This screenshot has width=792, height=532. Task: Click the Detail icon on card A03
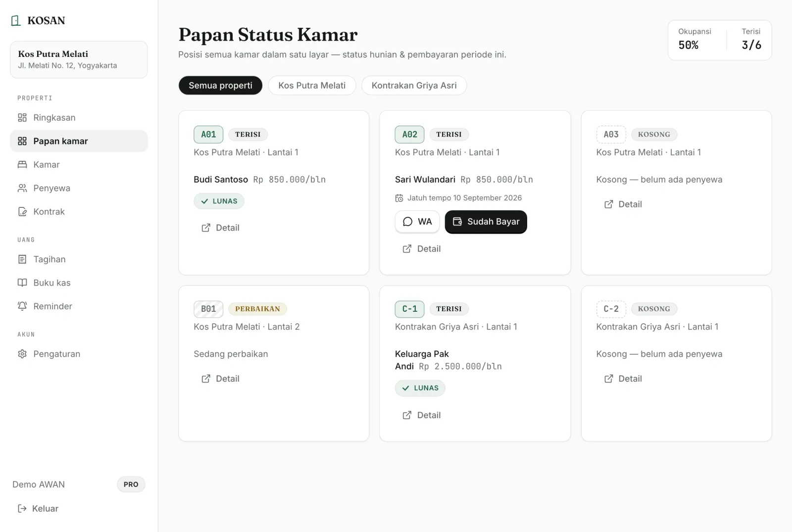coord(609,204)
